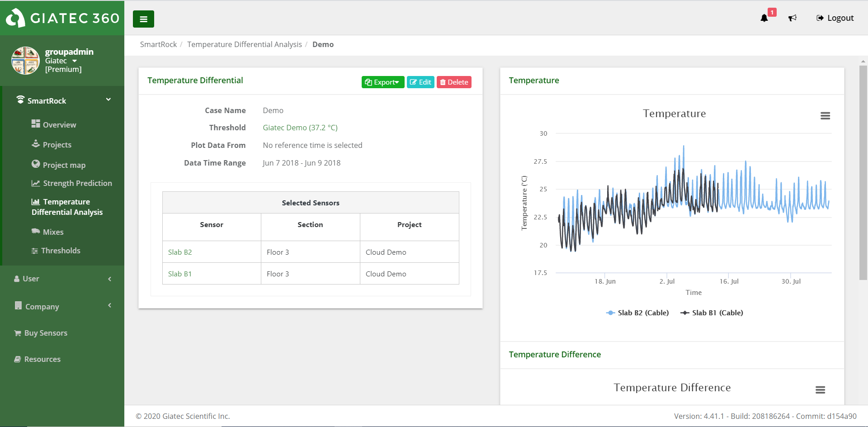Image resolution: width=868 pixels, height=427 pixels.
Task: Click the Thresholds sliders icon
Action: pyautogui.click(x=35, y=251)
